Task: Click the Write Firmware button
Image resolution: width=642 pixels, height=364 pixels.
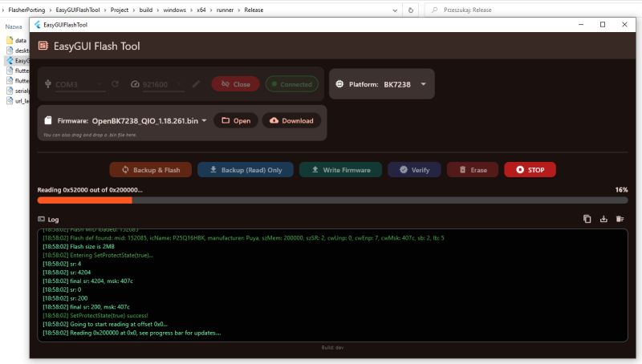Action: [340, 170]
